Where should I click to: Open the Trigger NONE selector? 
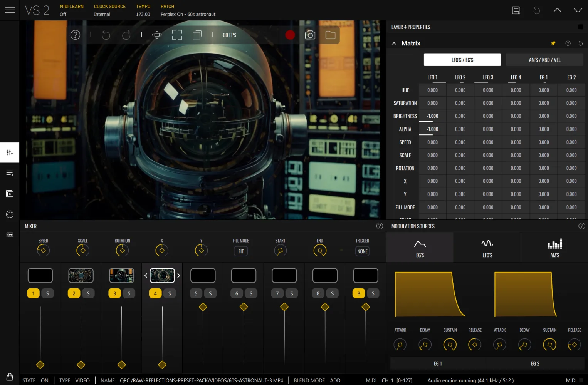tap(362, 251)
